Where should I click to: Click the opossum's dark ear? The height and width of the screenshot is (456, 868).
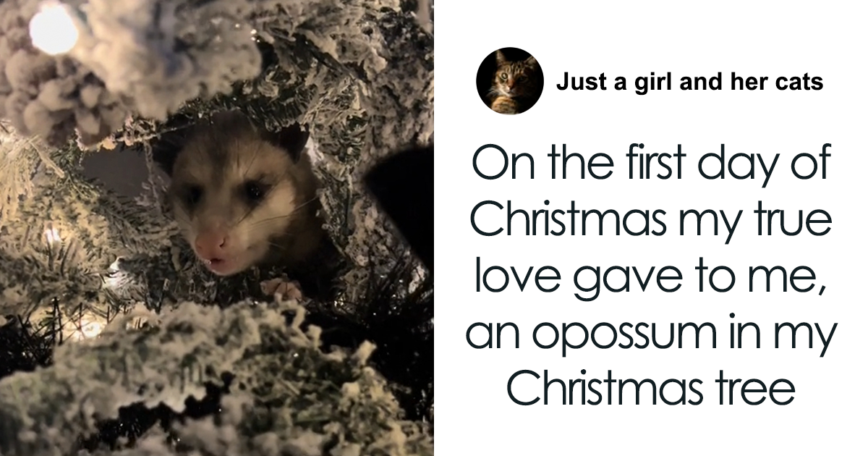pos(292,142)
